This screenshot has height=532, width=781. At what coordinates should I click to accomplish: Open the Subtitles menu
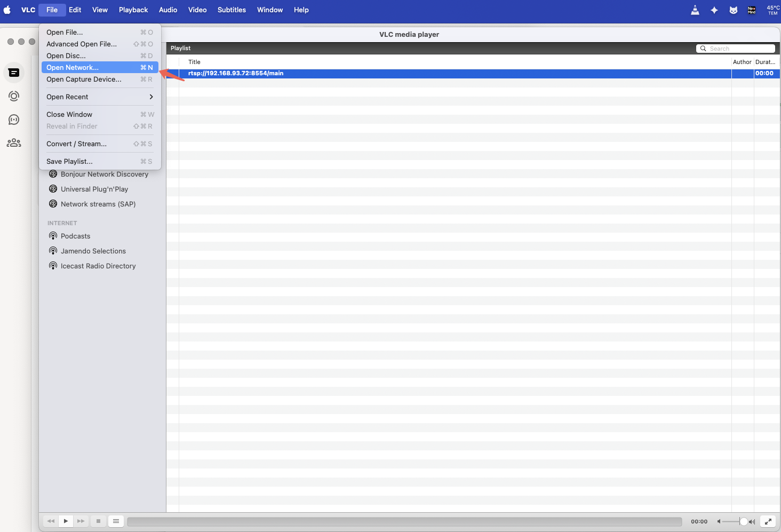pyautogui.click(x=232, y=10)
